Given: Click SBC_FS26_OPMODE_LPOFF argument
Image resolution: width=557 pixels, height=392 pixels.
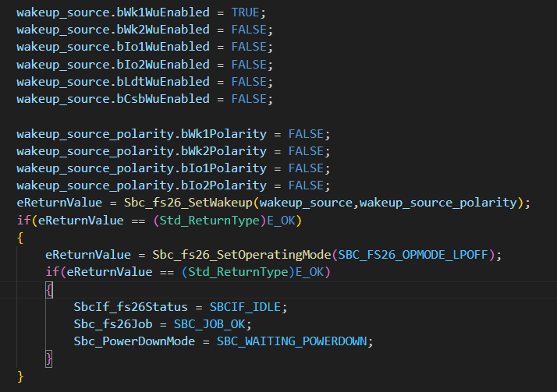Looking at the screenshot, I should pyautogui.click(x=413, y=255).
